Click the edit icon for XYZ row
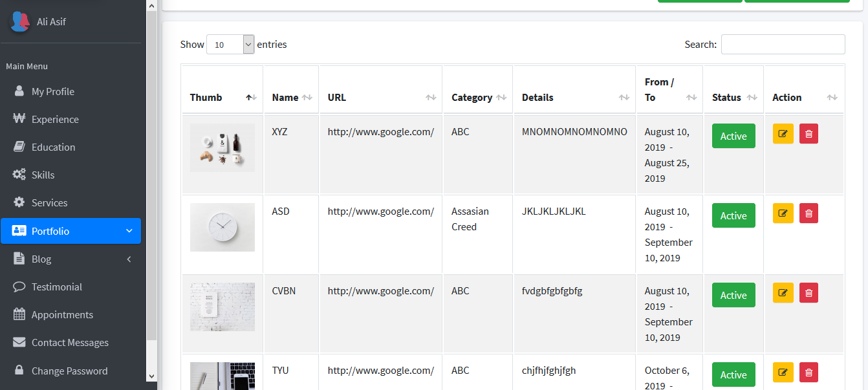Viewport: 868px width, 390px height. tap(783, 134)
